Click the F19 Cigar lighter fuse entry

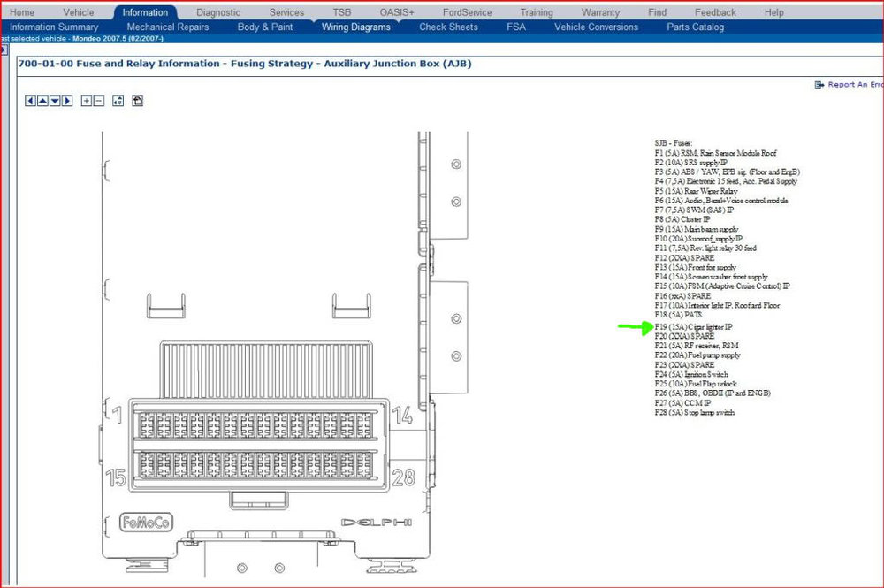tap(693, 327)
